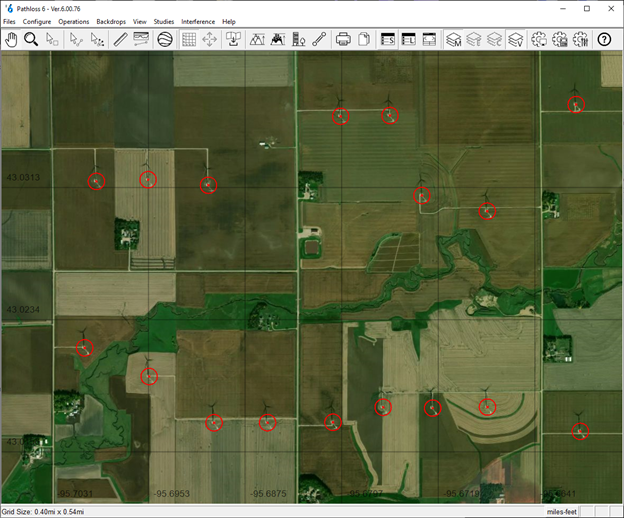Activate the magnifying glass zoom tool
This screenshot has height=518, width=624.
coord(31,39)
